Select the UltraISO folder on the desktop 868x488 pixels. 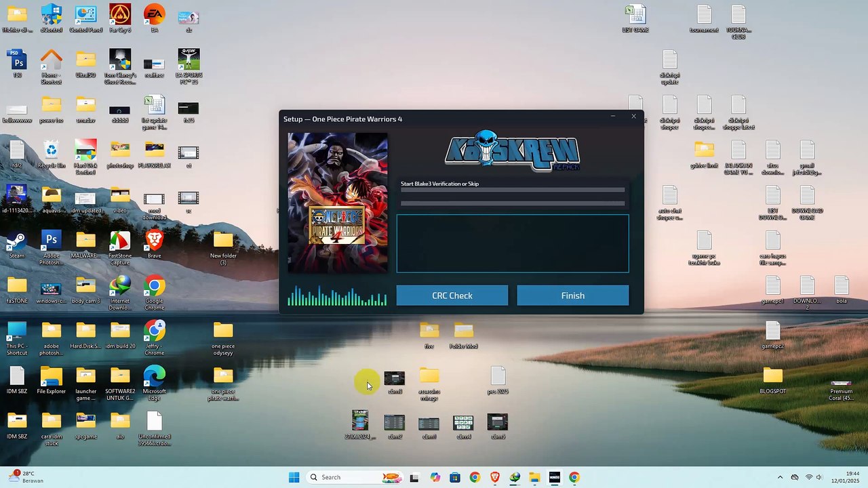pos(85,64)
